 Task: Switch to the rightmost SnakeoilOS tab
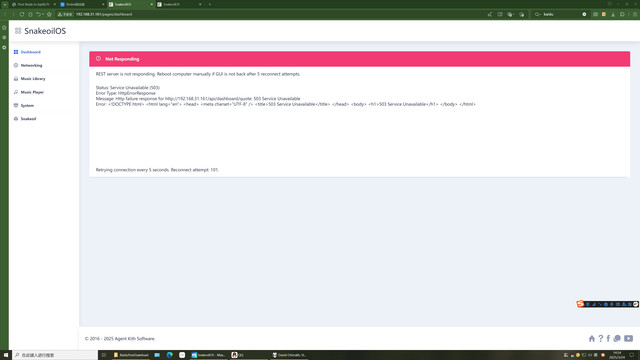tap(179, 4)
